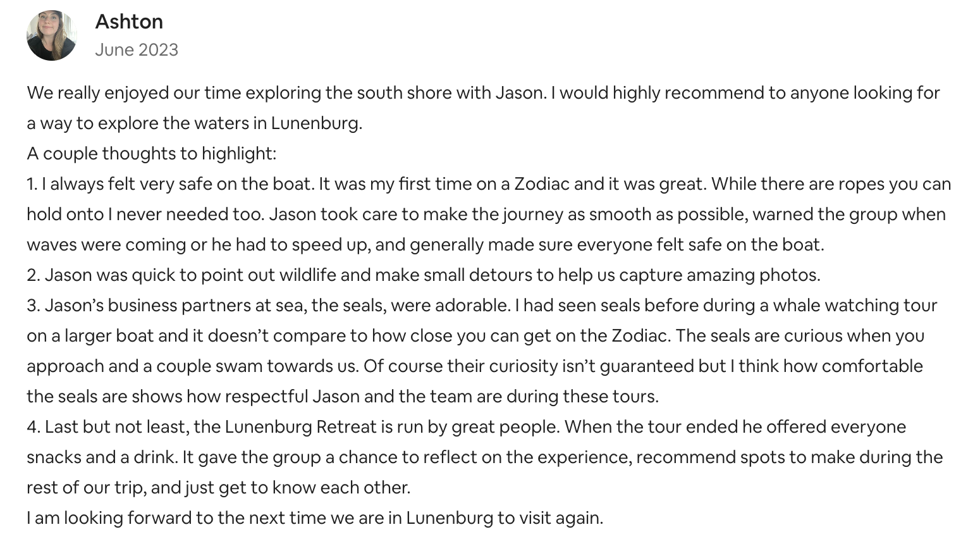Click the line beginning "waves were coming or he"
Image resolution: width=980 pixels, height=539 pixels.
[x=426, y=245]
